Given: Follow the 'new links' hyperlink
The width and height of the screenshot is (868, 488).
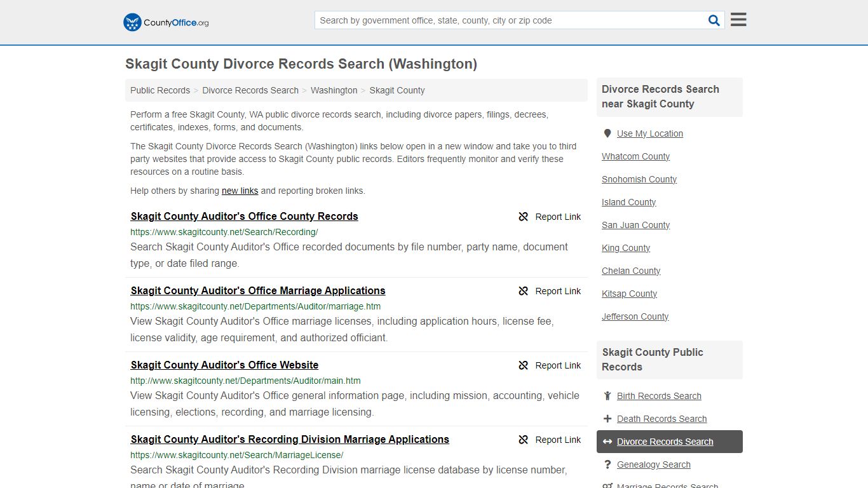Looking at the screenshot, I should pos(240,191).
